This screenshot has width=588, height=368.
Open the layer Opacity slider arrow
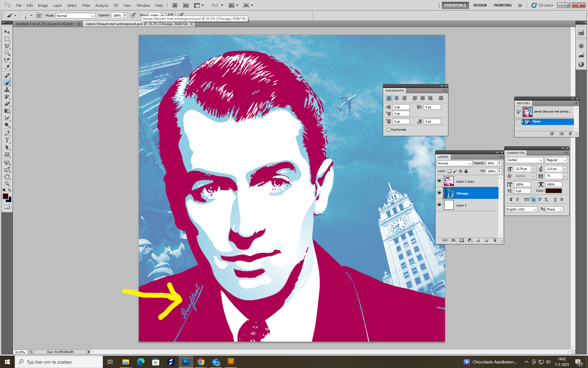coord(499,163)
